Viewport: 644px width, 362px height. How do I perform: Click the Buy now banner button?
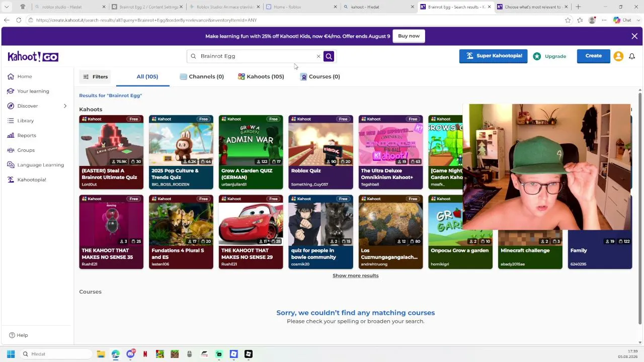409,36
